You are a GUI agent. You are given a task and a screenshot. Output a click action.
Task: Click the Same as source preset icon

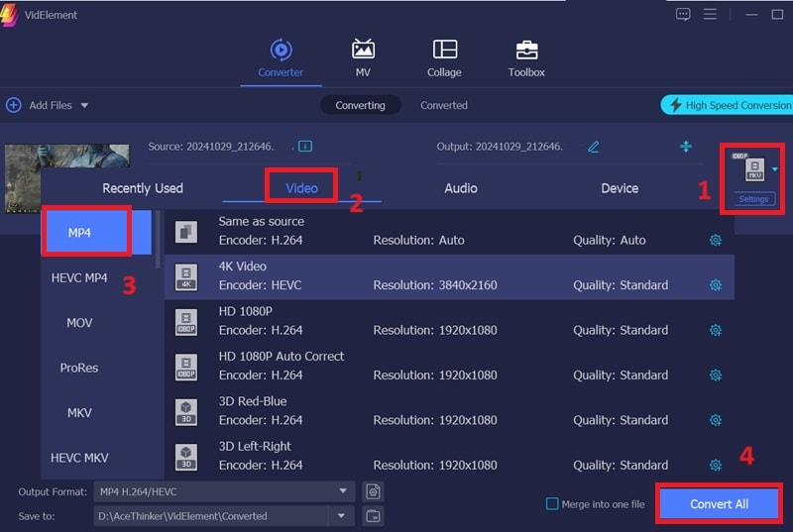[x=186, y=232]
